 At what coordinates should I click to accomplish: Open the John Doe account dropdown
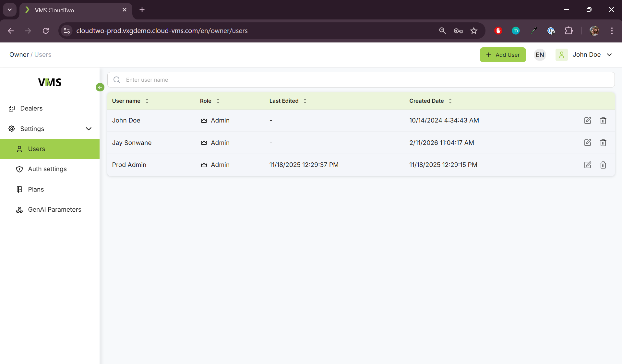pos(586,55)
